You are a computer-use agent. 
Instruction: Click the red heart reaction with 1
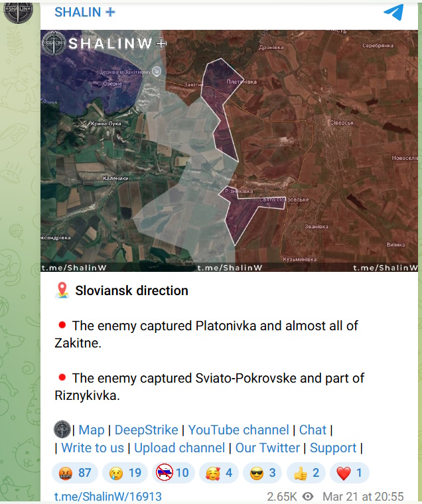[350, 473]
